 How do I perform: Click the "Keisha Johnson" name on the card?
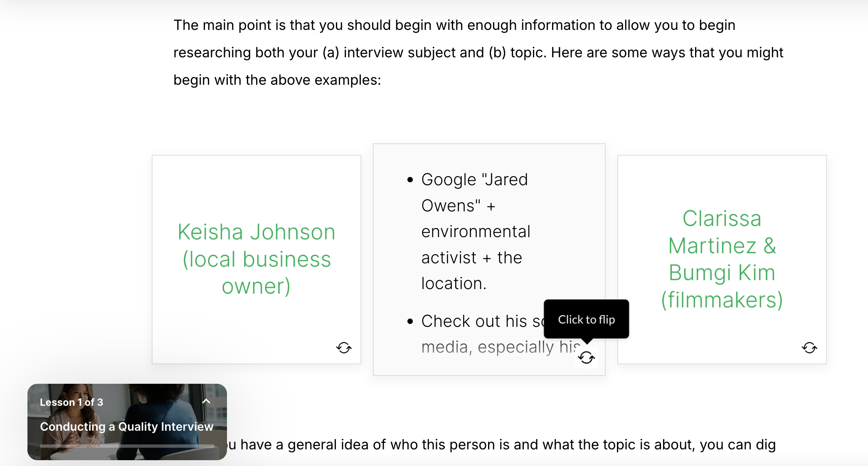pyautogui.click(x=256, y=232)
